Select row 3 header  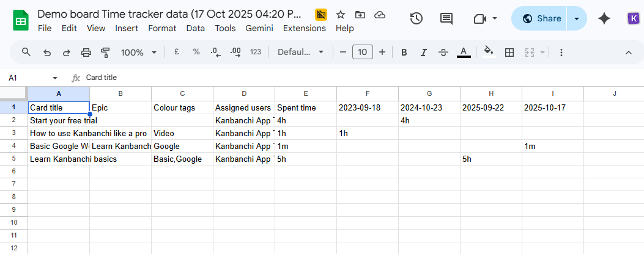tap(13, 133)
